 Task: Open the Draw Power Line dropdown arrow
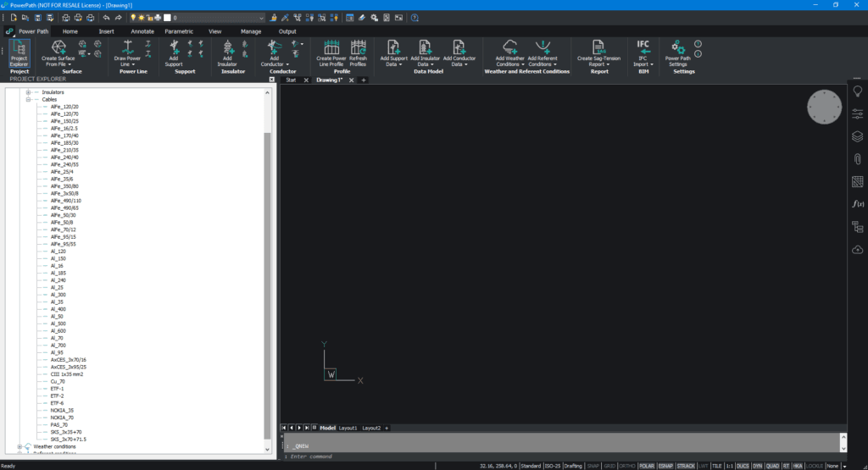coord(133,64)
